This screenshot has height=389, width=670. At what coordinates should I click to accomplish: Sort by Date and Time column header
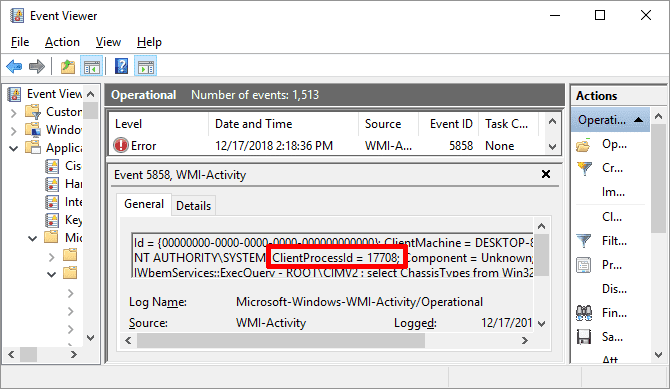[x=283, y=124]
